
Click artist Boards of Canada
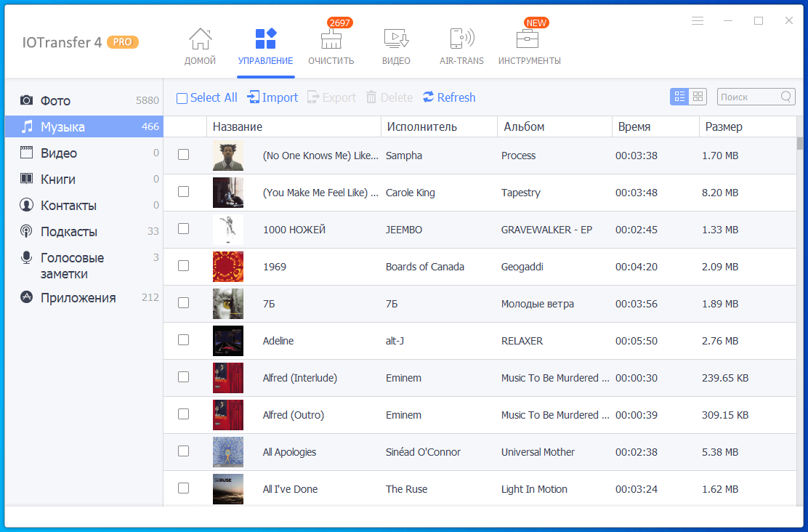(x=425, y=267)
